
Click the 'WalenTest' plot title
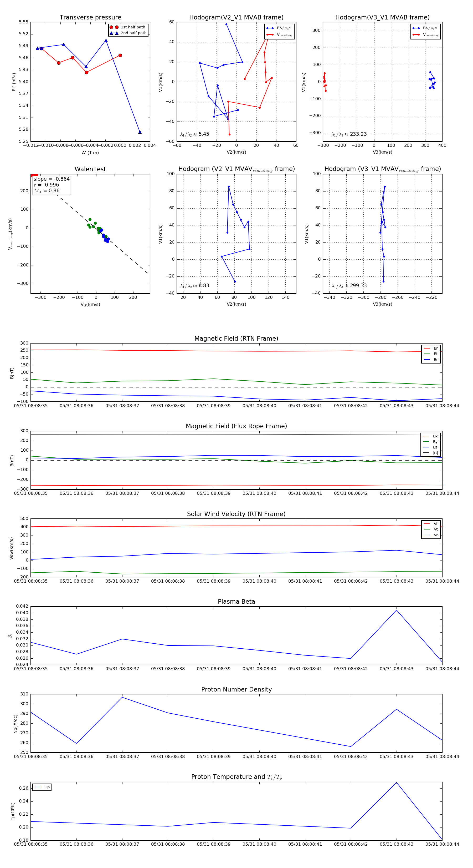point(90,169)
